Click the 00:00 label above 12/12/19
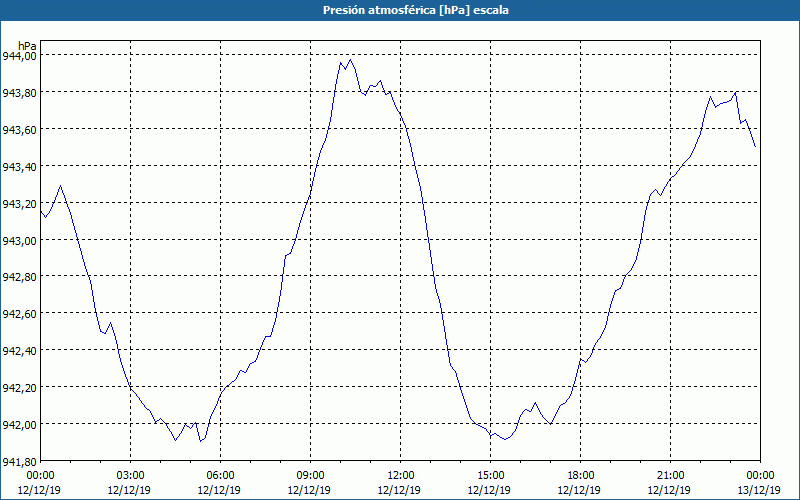The width and height of the screenshot is (800, 500). 40,476
